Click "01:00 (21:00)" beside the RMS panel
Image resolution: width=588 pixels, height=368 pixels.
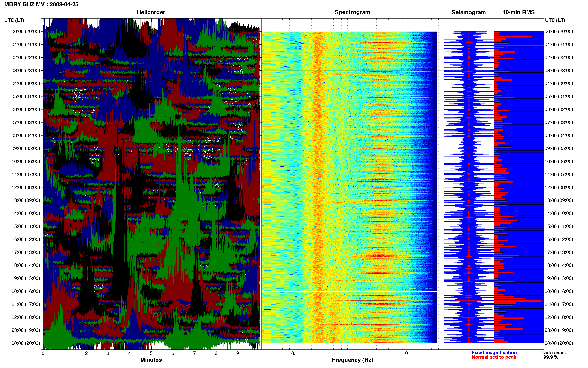(x=559, y=45)
